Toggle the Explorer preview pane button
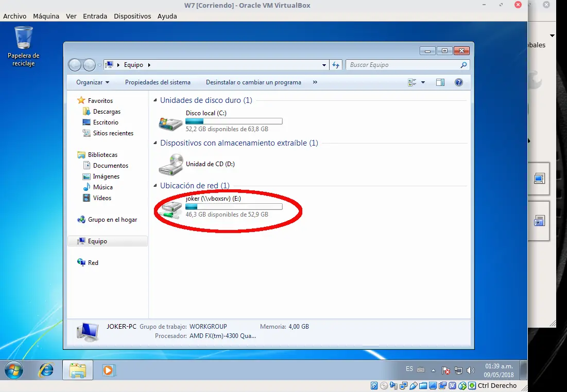The width and height of the screenshot is (567, 392). click(440, 82)
